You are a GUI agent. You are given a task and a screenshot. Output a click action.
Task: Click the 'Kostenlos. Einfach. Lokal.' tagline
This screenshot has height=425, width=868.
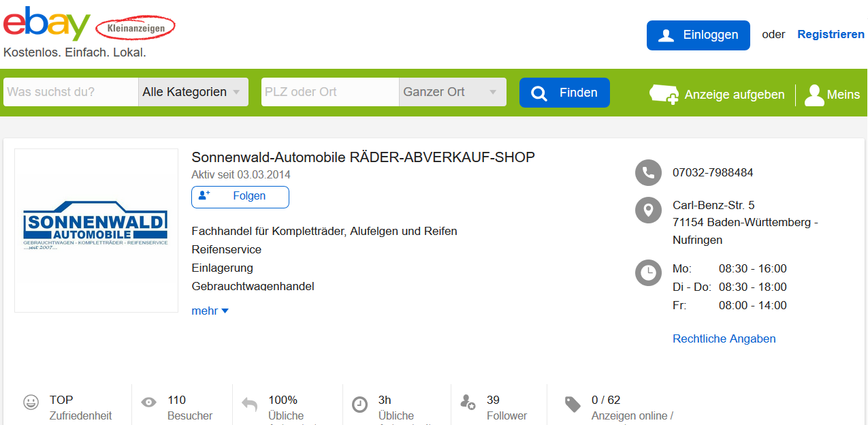click(75, 52)
